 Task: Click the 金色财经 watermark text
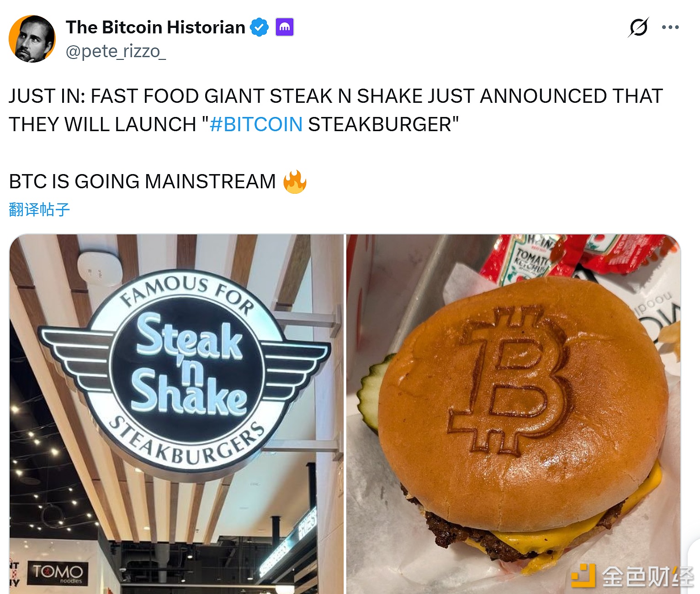[x=647, y=576]
